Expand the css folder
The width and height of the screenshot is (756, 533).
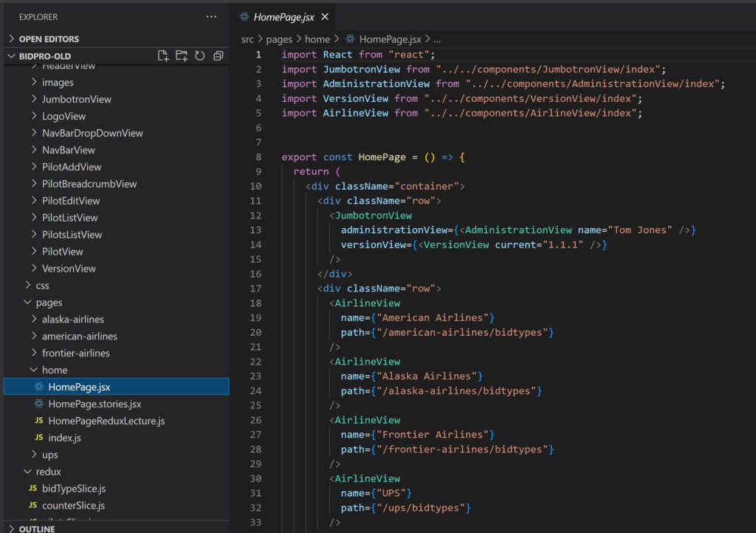tap(28, 286)
